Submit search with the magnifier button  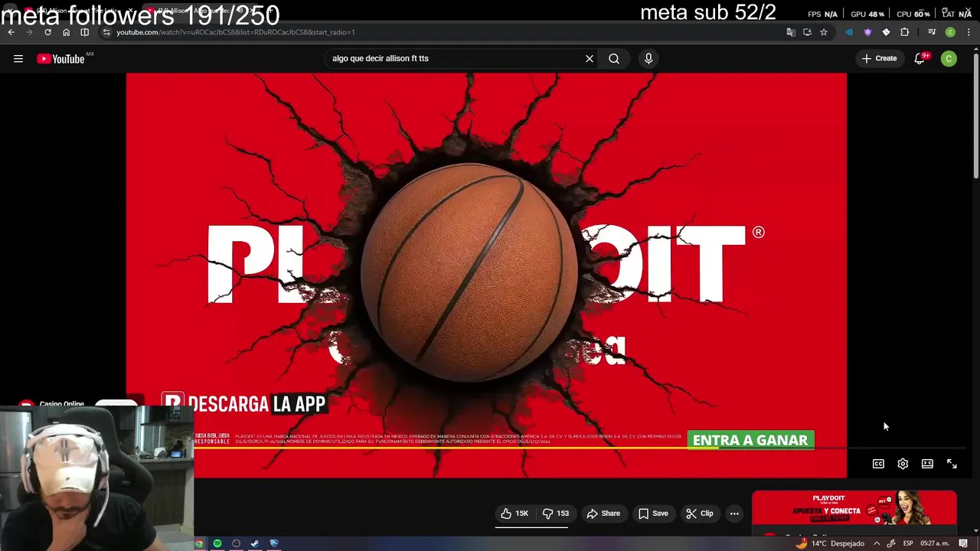(614, 58)
